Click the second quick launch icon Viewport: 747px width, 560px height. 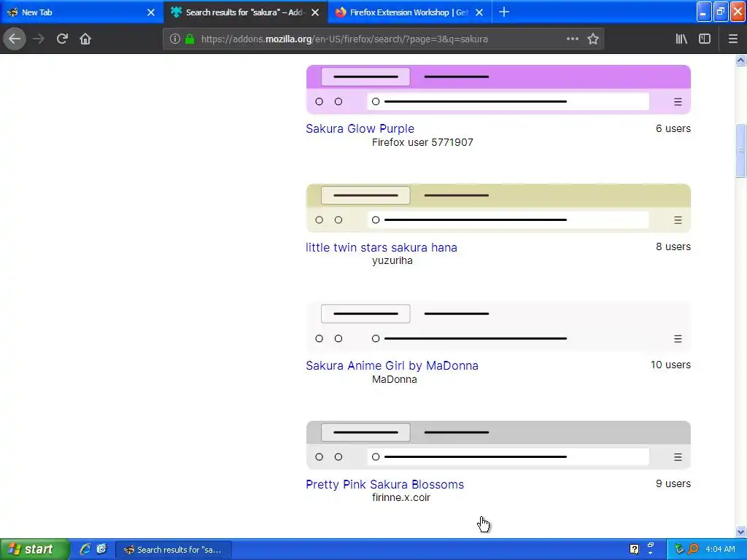101,549
